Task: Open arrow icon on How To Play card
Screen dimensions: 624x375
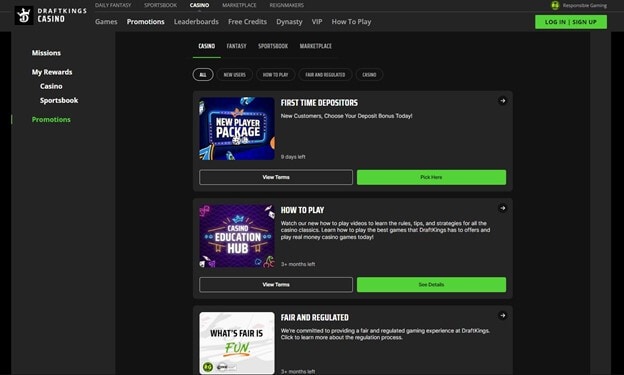Action: [x=502, y=208]
